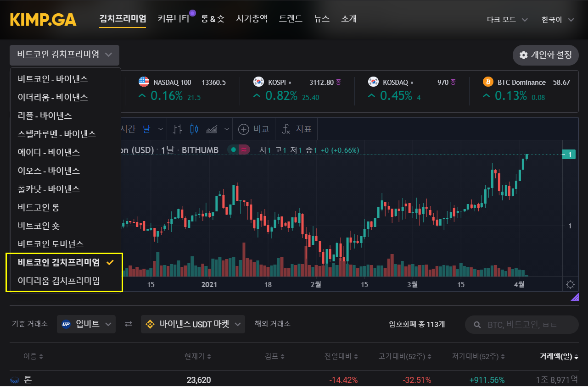
Task: Sort by 저가대비(52주) column header
Action: pyautogui.click(x=478, y=356)
